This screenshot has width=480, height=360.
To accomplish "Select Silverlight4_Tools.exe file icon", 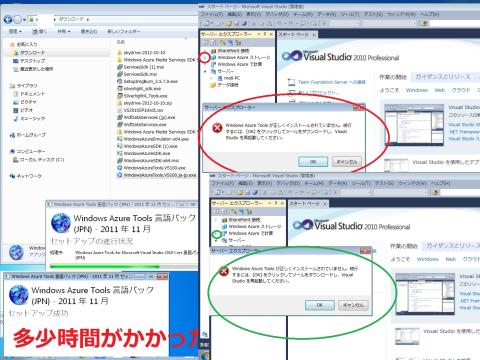I will pyautogui.click(x=120, y=96).
